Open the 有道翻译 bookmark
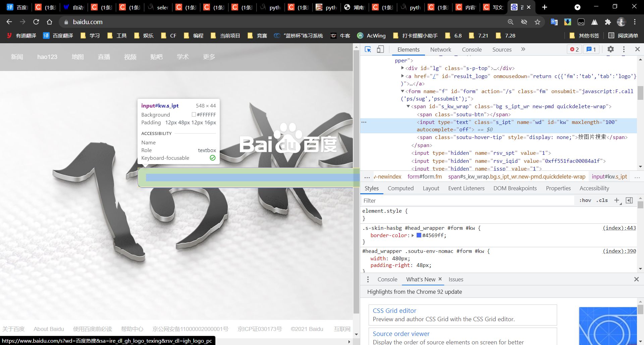The height and width of the screenshot is (345, 644). (x=21, y=36)
